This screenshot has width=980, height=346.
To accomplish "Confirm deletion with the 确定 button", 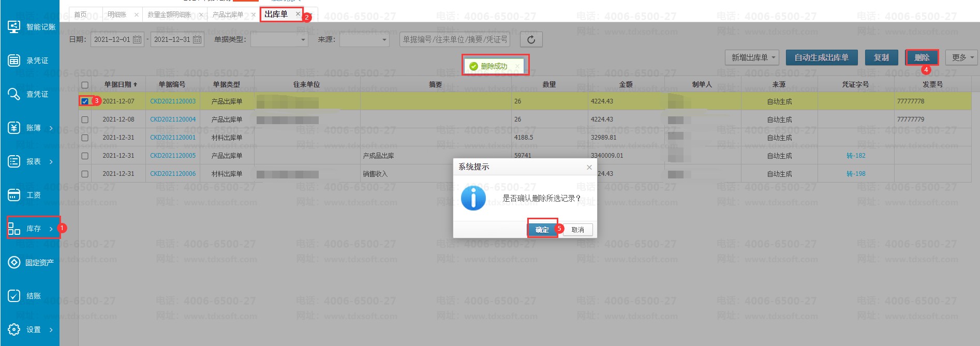I will [x=542, y=230].
